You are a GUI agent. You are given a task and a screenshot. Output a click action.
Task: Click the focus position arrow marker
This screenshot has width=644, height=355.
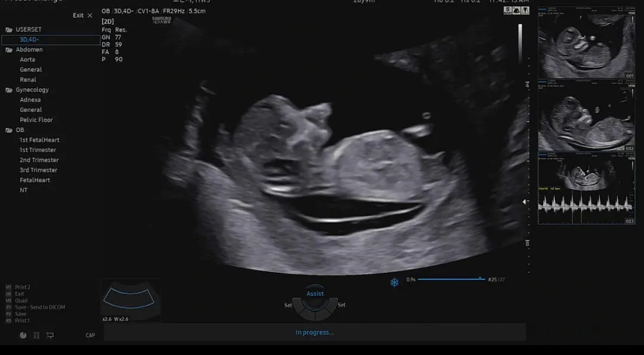pyautogui.click(x=525, y=201)
